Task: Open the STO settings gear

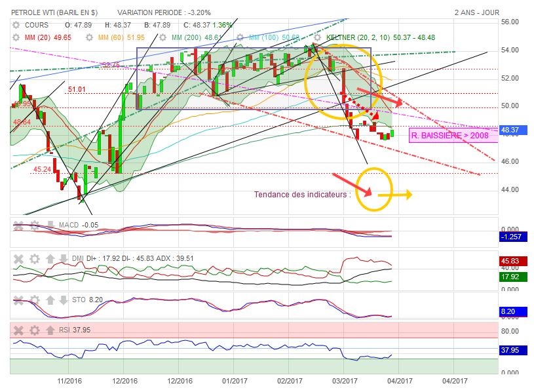Action: pos(34,300)
